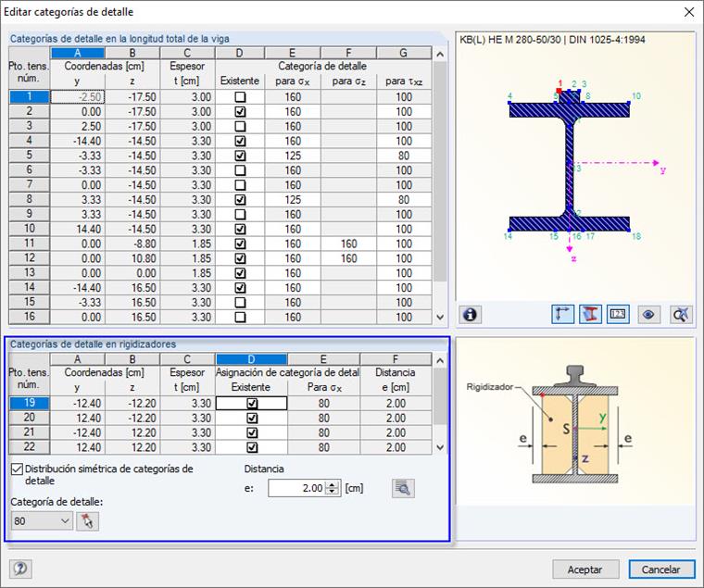Click the τxz value 80 in row 8
This screenshot has height=588, width=704.
tap(404, 200)
